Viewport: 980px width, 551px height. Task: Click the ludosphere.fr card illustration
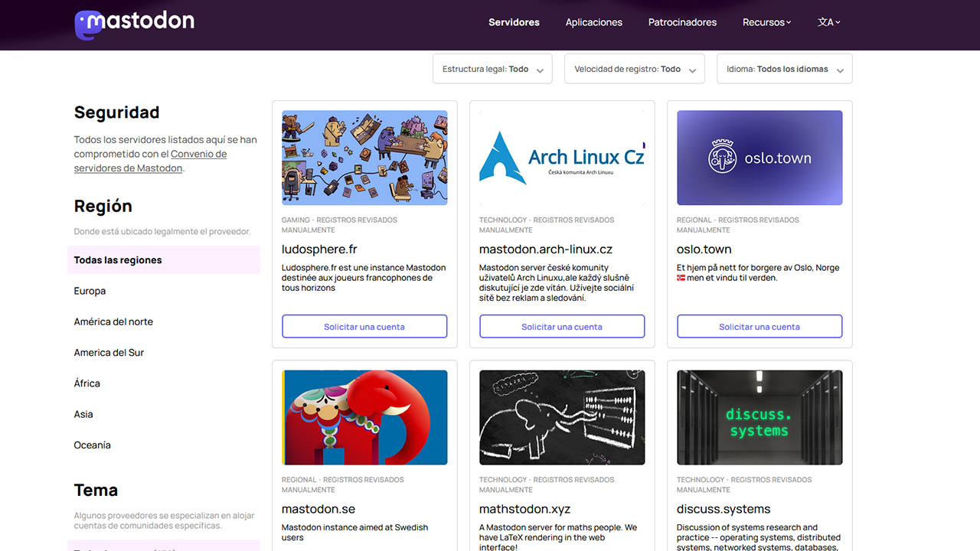tap(364, 157)
